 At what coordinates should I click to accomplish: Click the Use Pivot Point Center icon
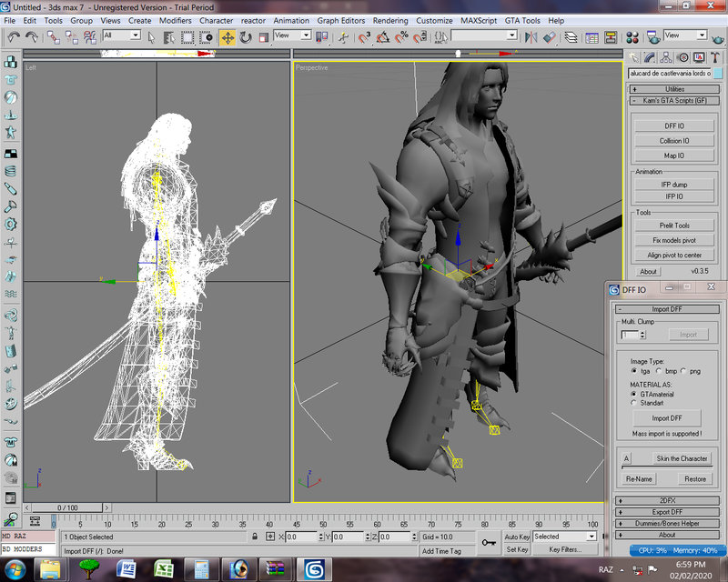(321, 37)
